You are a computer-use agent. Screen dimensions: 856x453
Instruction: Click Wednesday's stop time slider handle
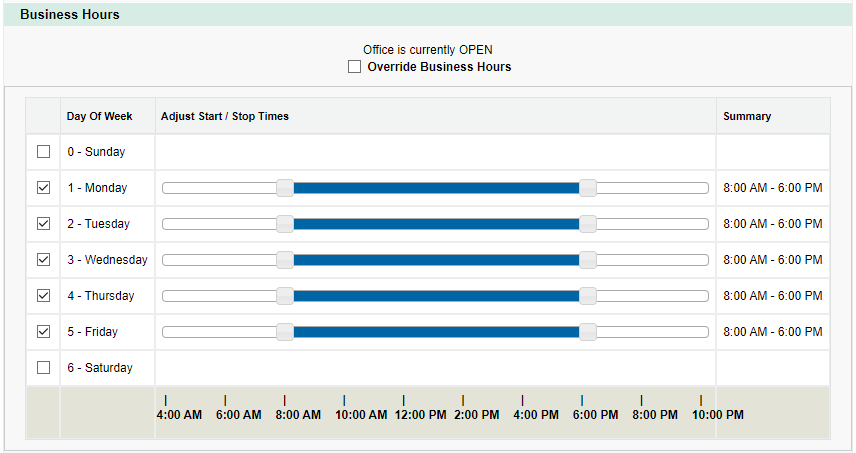588,260
